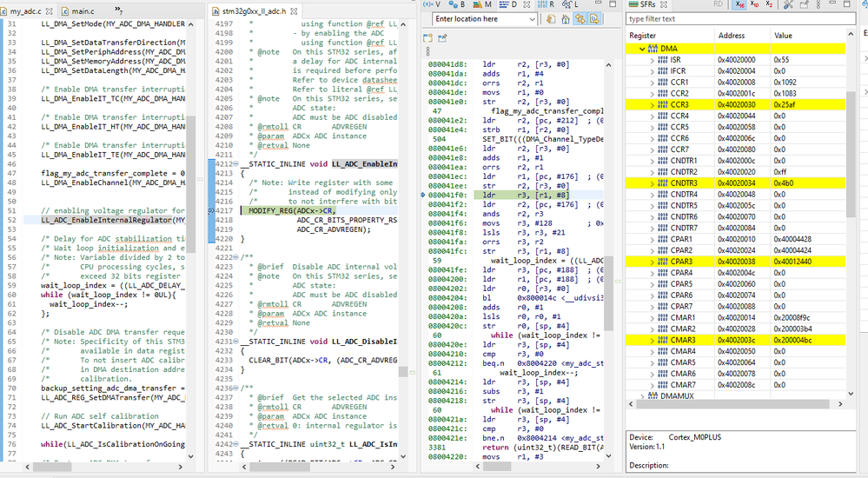This screenshot has height=478, width=868.
Task: Click the Disassembly vertical scrollbar thumb
Action: pos(608,293)
